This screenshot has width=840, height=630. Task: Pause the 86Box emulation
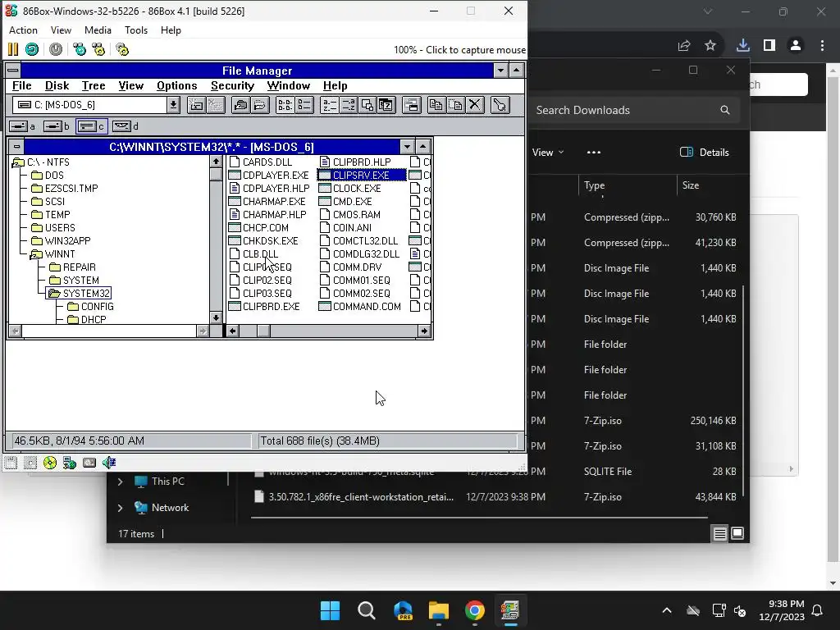click(x=13, y=50)
